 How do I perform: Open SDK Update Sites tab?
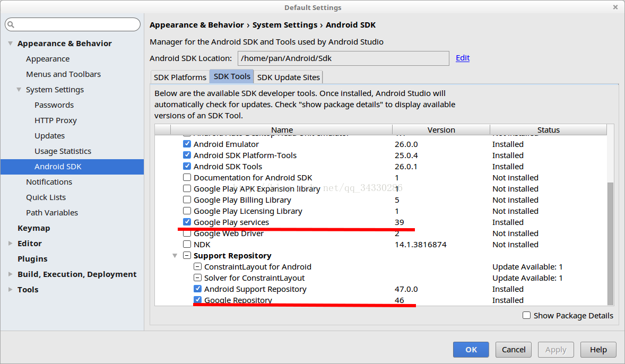[x=288, y=77]
